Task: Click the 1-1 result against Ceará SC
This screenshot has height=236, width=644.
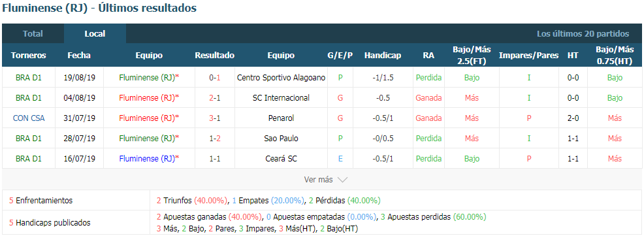Action: [215, 158]
